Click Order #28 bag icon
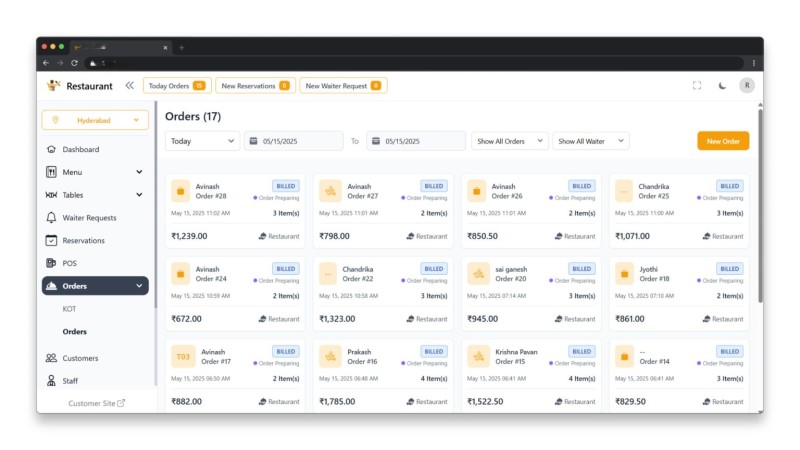 pos(180,191)
